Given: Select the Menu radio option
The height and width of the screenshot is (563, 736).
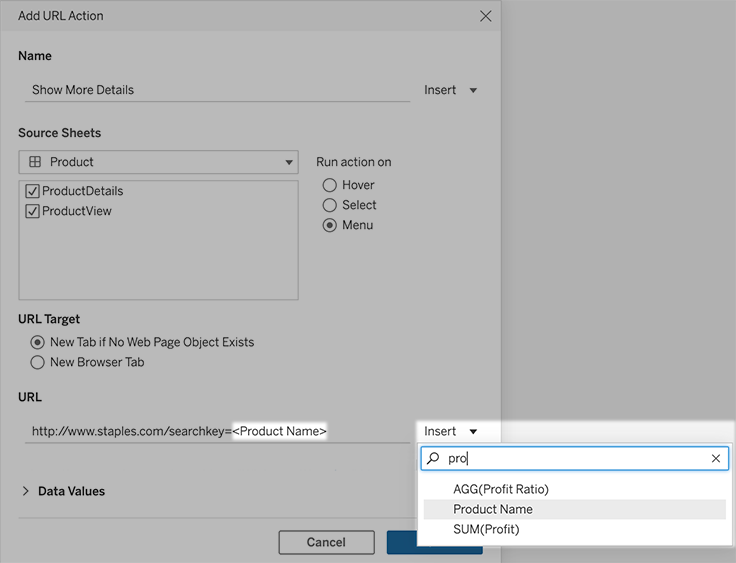Looking at the screenshot, I should (x=330, y=225).
